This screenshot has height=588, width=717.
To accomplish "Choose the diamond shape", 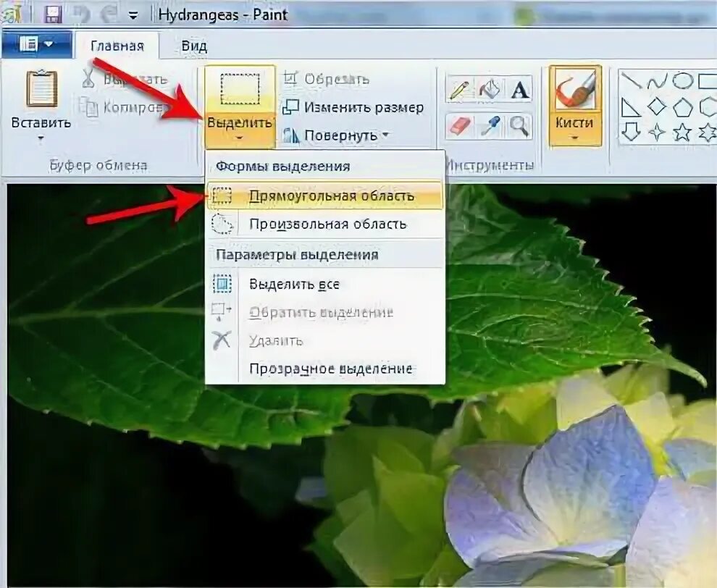I will (657, 108).
